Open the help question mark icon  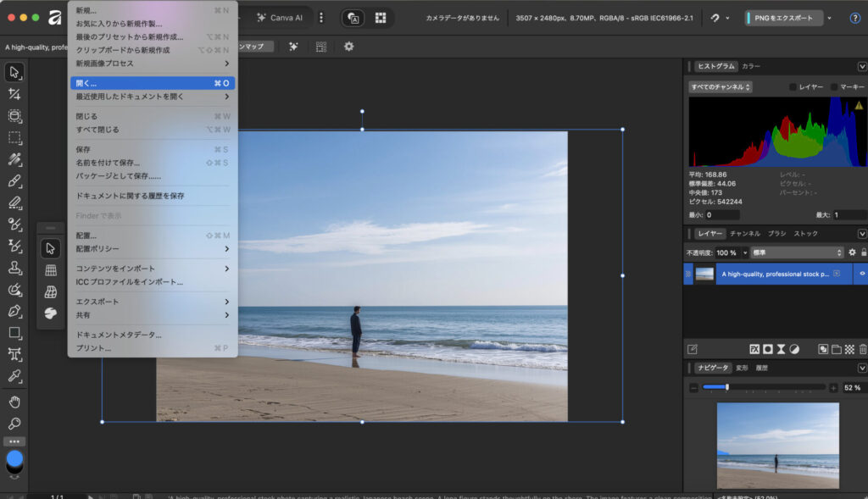click(x=854, y=18)
